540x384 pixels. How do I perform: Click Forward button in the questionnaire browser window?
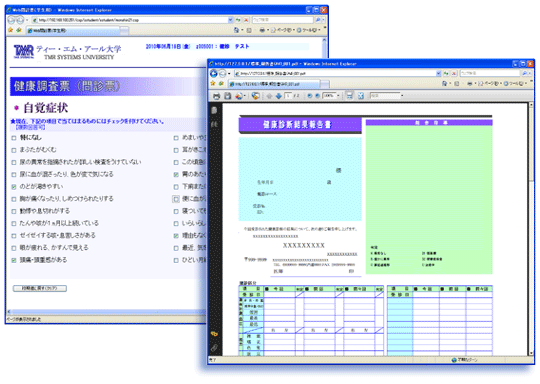coord(20,20)
